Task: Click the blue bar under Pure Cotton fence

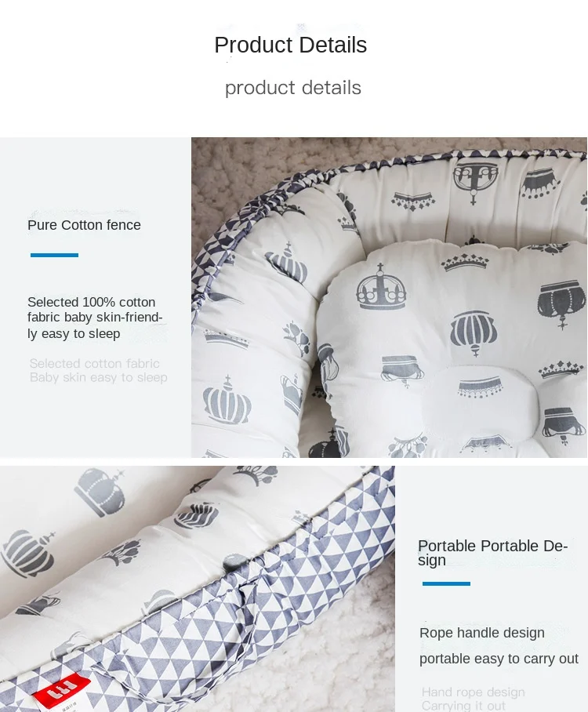Action: (54, 255)
